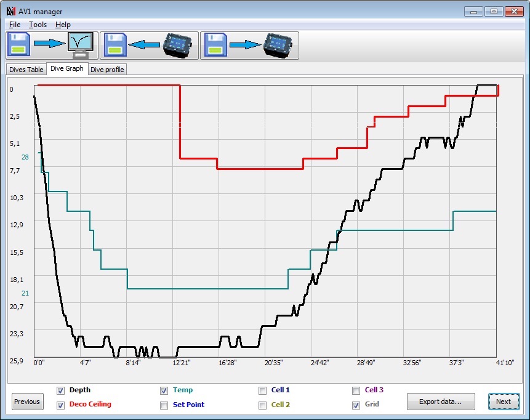Click the 41'10" time axis label
The image size is (530, 420).
pos(505,363)
